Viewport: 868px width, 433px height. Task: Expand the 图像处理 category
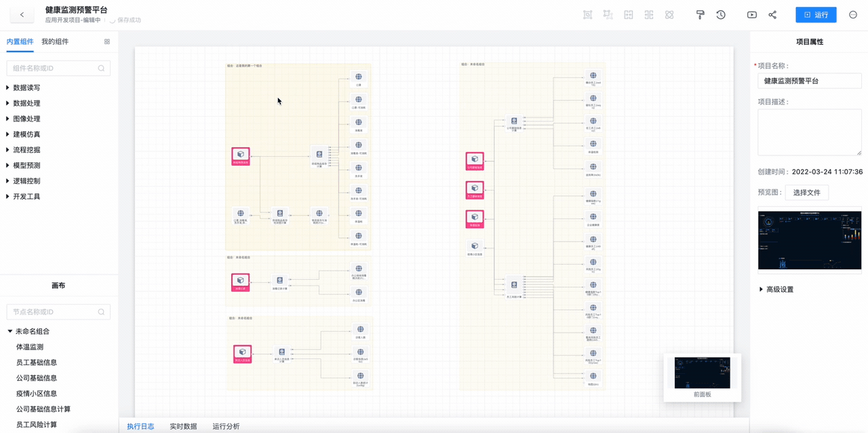tap(26, 119)
